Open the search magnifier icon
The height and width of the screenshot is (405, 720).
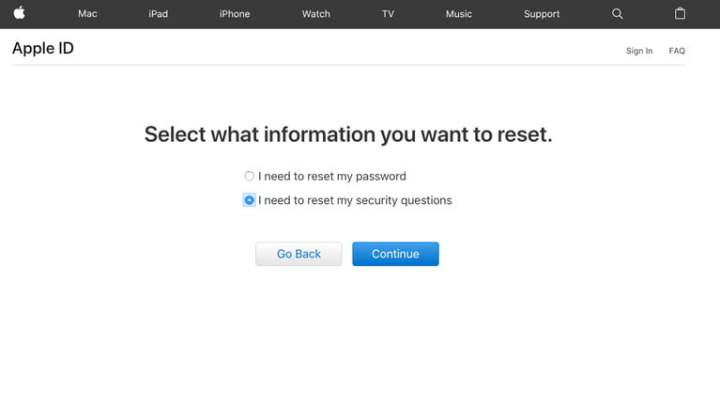617,14
